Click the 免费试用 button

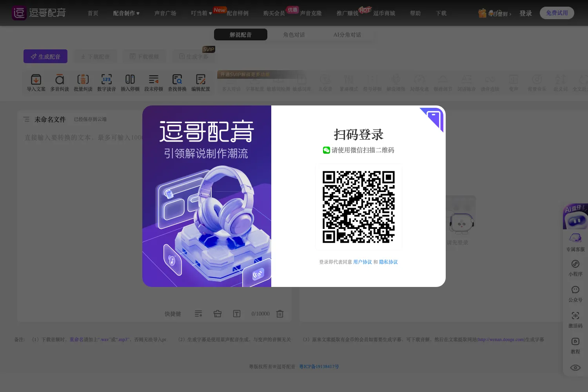pos(557,13)
